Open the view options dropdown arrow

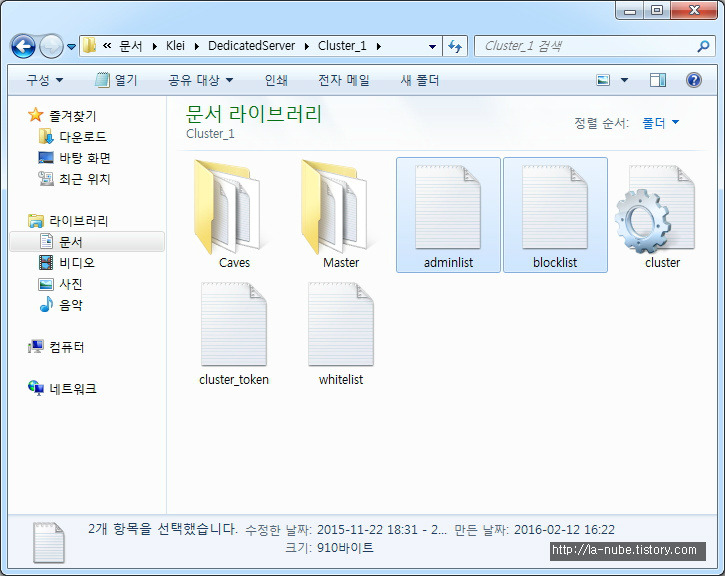tap(624, 80)
